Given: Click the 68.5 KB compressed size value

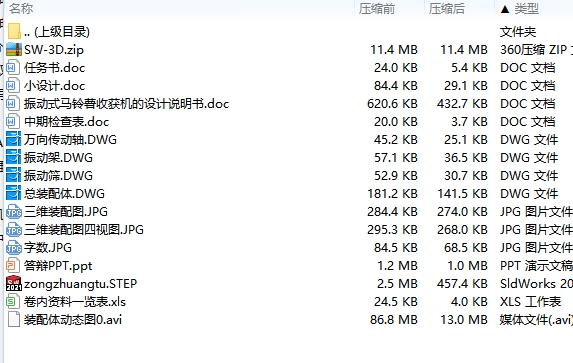Looking at the screenshot, I should (466, 247).
